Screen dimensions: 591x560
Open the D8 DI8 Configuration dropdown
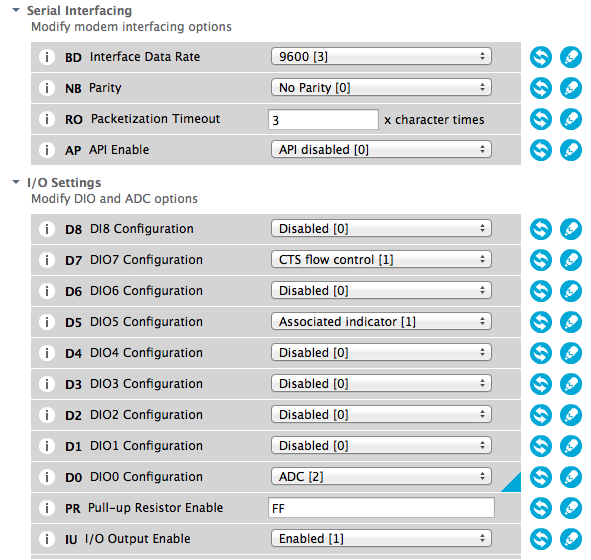pyautogui.click(x=381, y=229)
